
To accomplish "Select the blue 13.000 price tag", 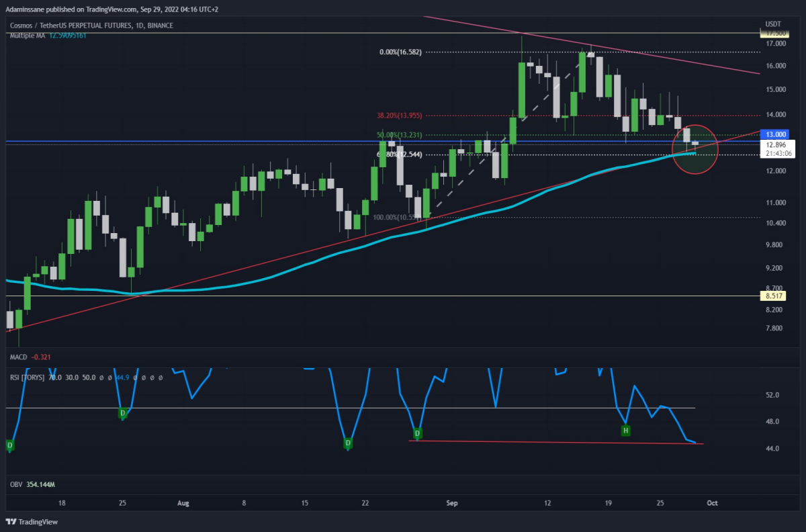I will (776, 134).
